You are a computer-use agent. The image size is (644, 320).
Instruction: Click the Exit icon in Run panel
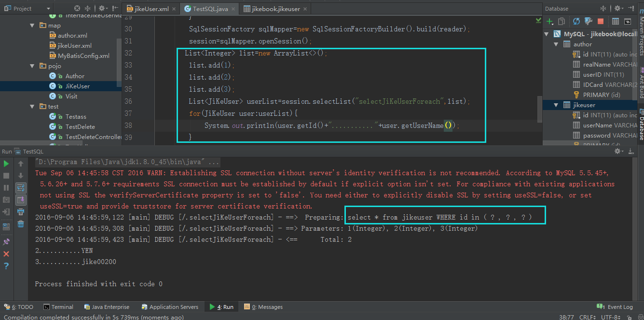[6, 212]
